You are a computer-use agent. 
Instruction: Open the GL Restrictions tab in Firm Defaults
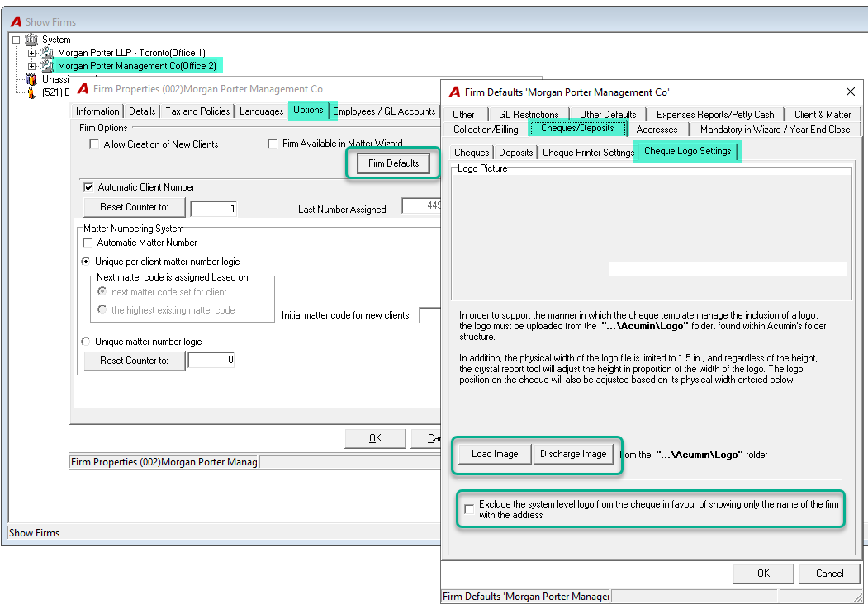pyautogui.click(x=529, y=115)
